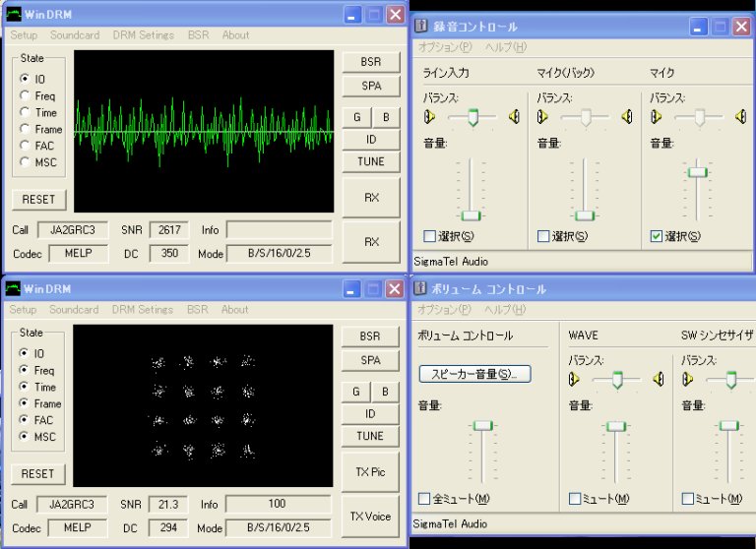Click TX Pic button
The height and width of the screenshot is (549, 756).
tap(370, 472)
